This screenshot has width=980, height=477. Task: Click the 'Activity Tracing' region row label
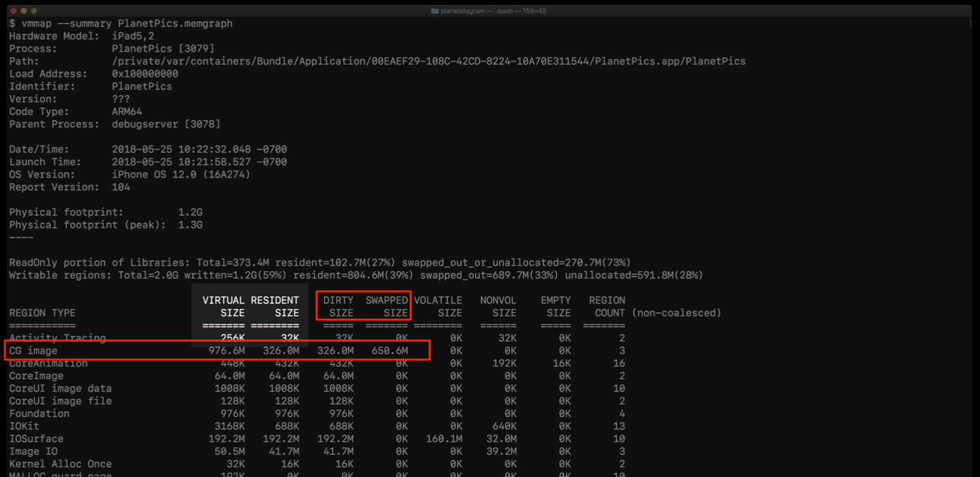[x=57, y=338]
